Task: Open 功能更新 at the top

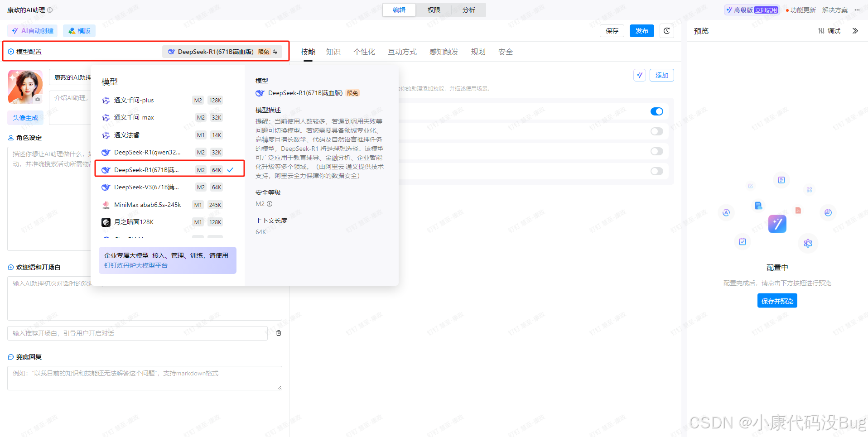Action: point(803,10)
